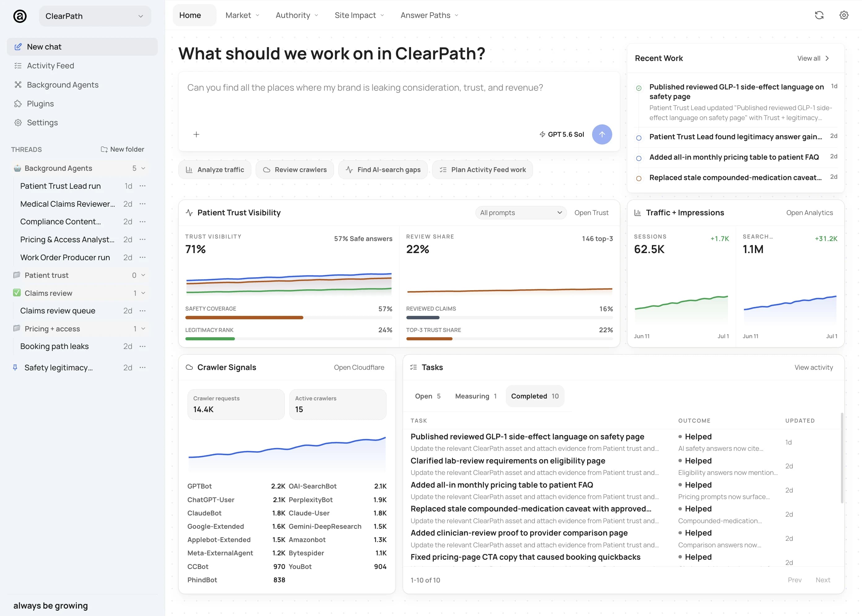862x616 pixels.
Task: Open Background Agents in sidebar
Action: click(x=82, y=84)
